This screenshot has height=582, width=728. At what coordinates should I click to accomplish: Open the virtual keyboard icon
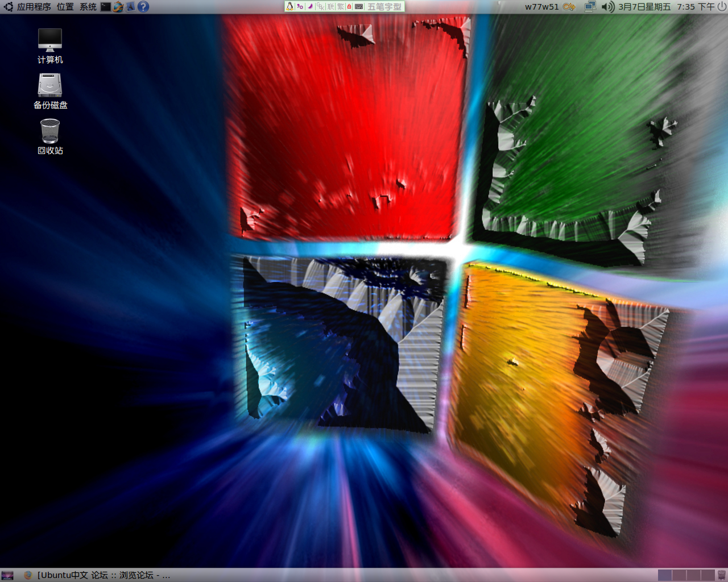click(359, 7)
